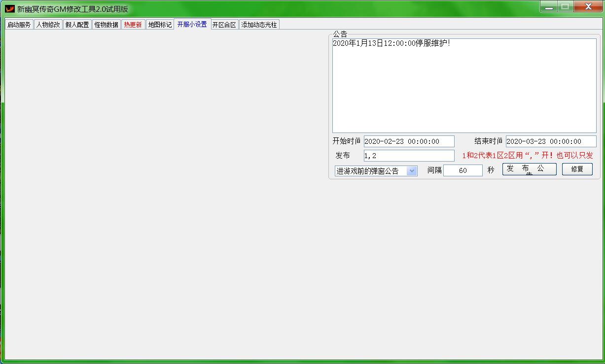Click the 发布 zone field containing 1,2
This screenshot has width=605, height=364.
click(x=409, y=156)
